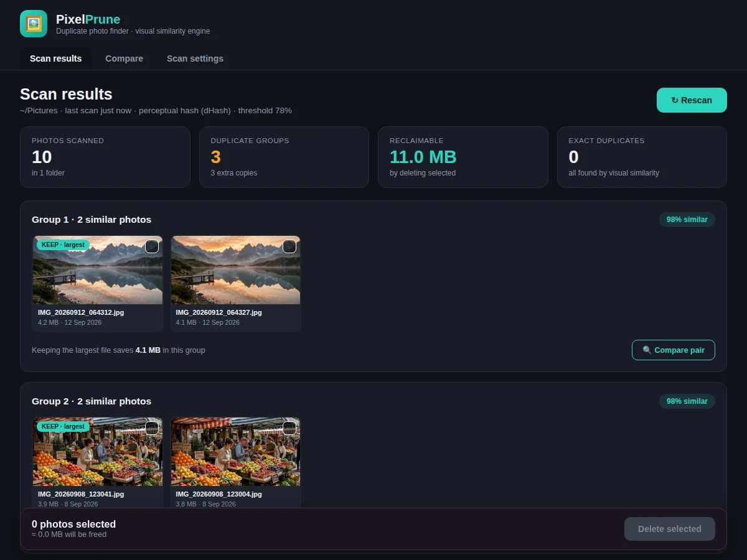Click the KEEP · largest badge in Group 1
Viewport: 747px width, 560px height.
tap(63, 245)
